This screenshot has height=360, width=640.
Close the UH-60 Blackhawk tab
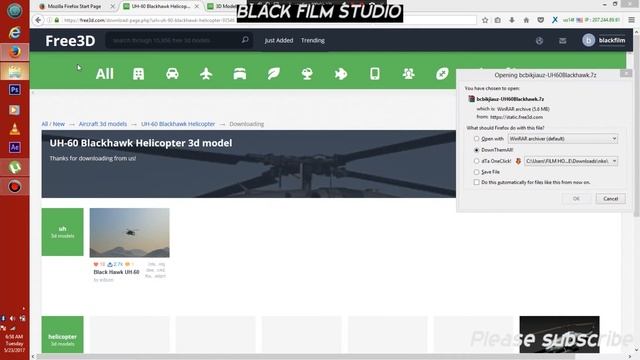point(197,7)
